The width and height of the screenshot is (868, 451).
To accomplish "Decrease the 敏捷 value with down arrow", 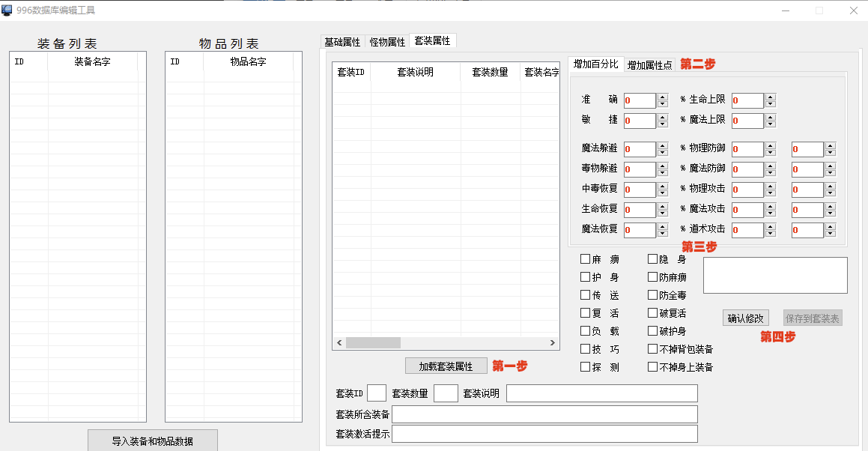I will click(663, 124).
